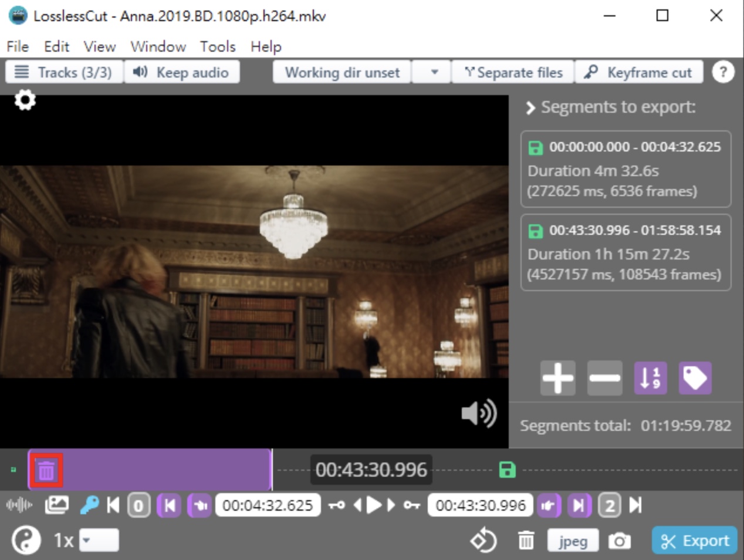Toggle the Separate files export mode

pos(513,72)
